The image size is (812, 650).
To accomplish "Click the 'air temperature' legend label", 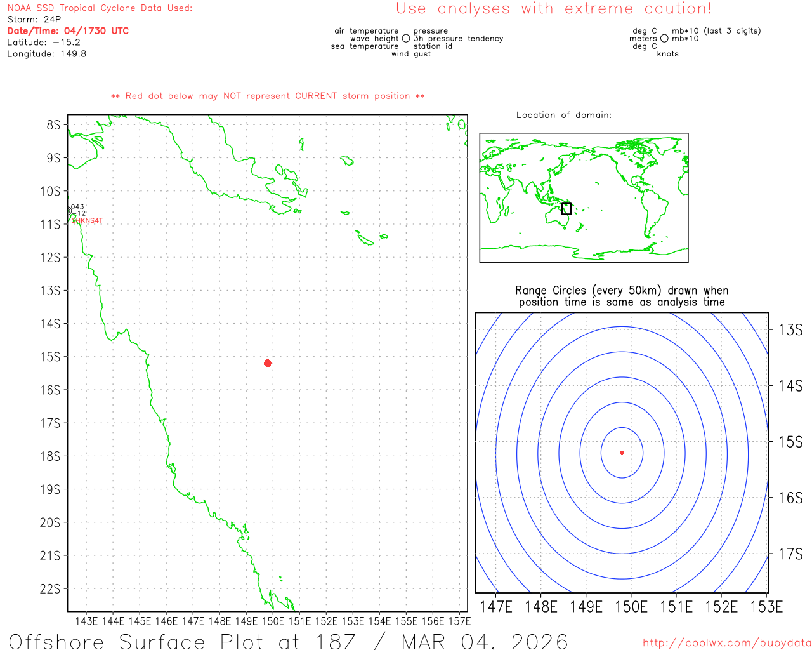I will coord(367,31).
